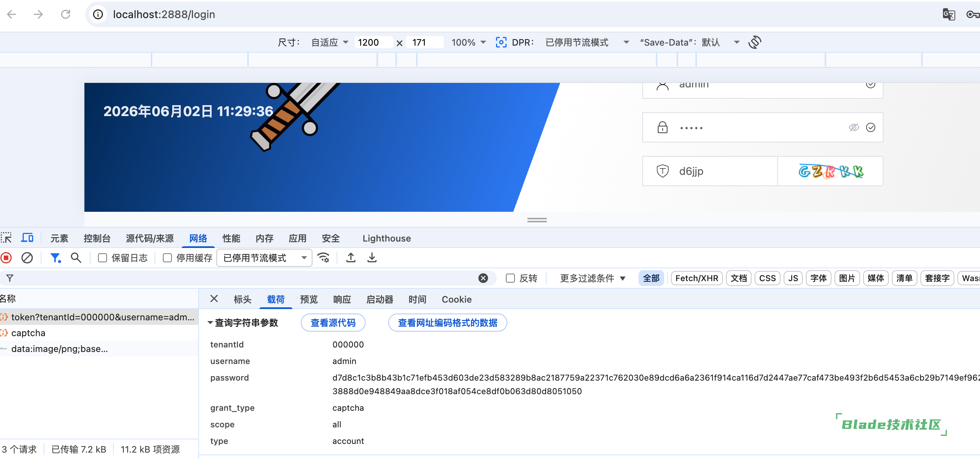Open the device toolbar throttling dropdown
This screenshot has height=459, width=980.
587,42
